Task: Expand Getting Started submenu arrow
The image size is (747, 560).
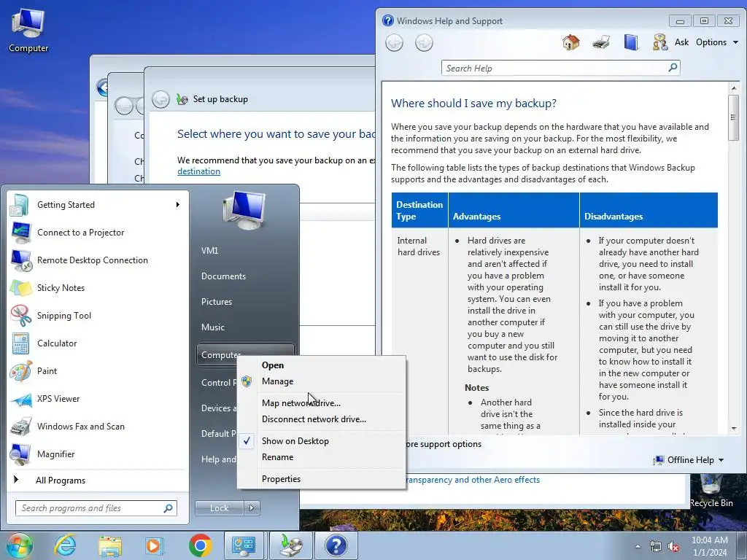Action: (x=178, y=205)
